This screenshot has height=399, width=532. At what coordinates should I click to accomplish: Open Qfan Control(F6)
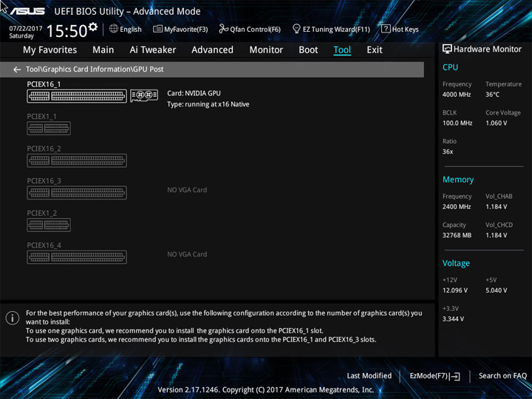click(250, 29)
